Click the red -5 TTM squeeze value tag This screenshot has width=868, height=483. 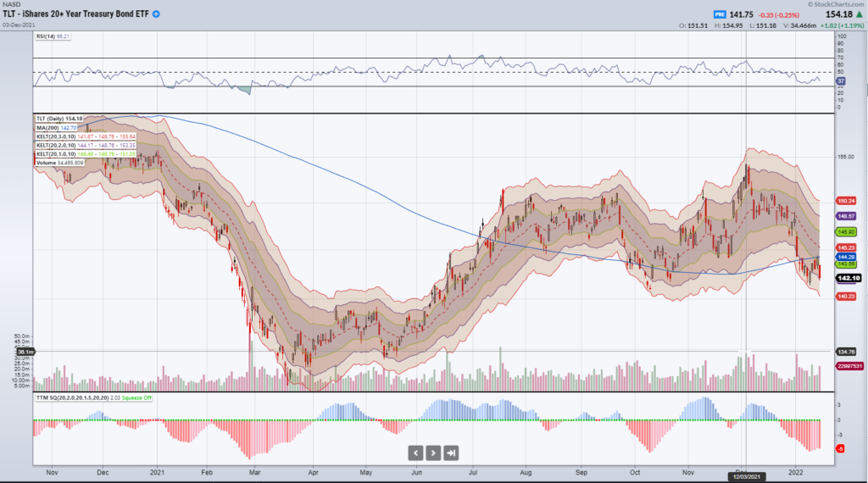(840, 449)
